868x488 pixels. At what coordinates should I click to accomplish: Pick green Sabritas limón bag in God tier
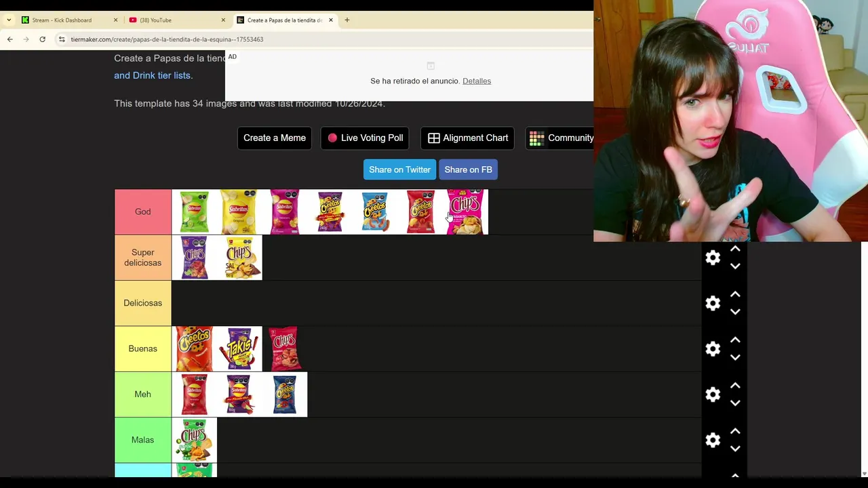click(x=194, y=212)
